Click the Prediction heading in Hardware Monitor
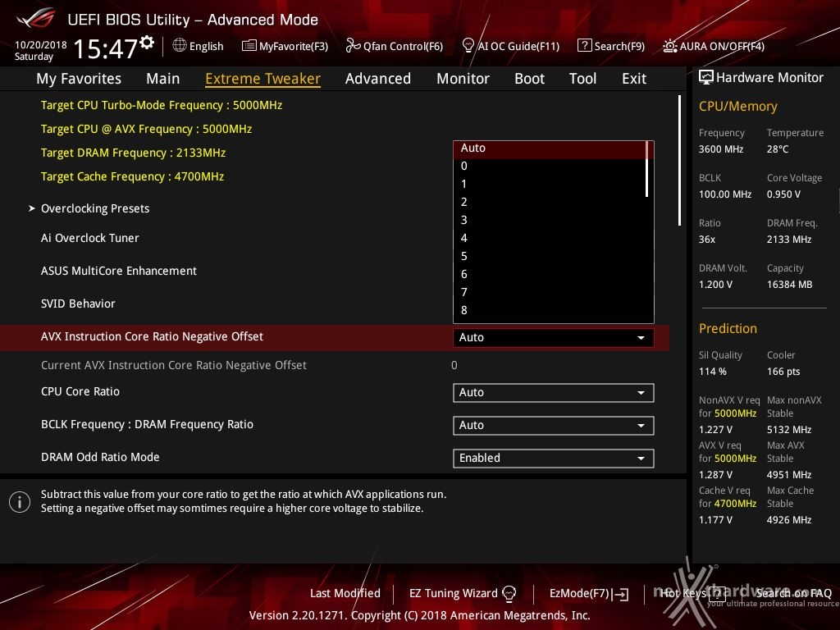840x630 pixels. [728, 328]
